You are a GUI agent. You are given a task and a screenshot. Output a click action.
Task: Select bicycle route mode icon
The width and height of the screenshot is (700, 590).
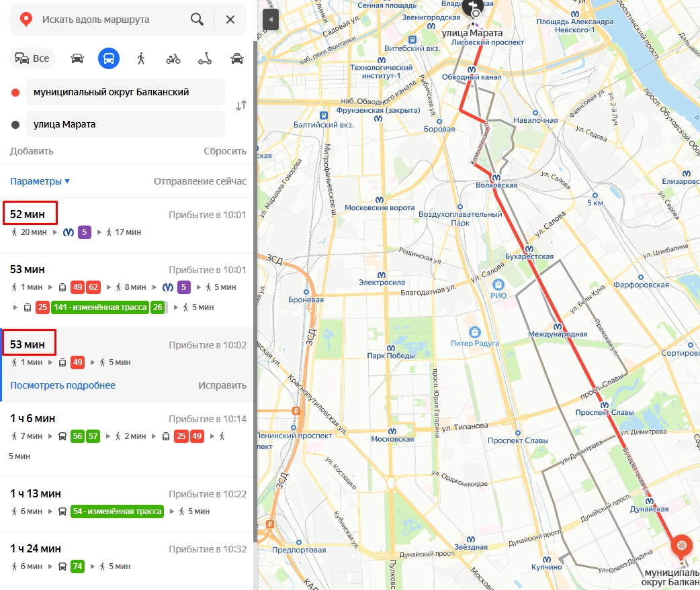point(173,58)
